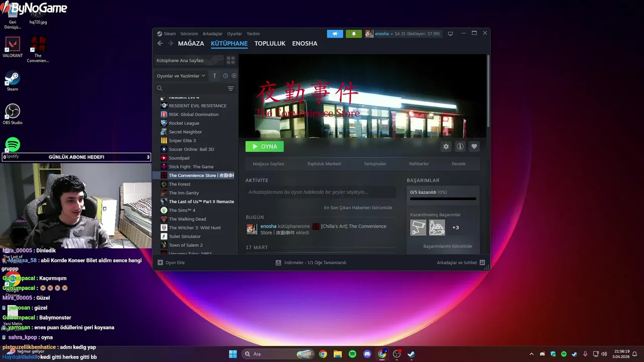The image size is (644, 362).
Task: Open Spotify desktop shortcut
Action: pyautogui.click(x=13, y=147)
